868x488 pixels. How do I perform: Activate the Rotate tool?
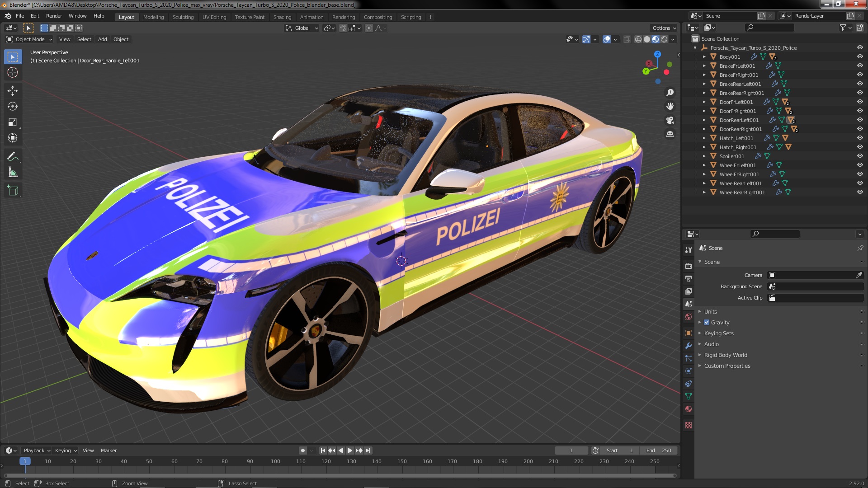coord(13,106)
